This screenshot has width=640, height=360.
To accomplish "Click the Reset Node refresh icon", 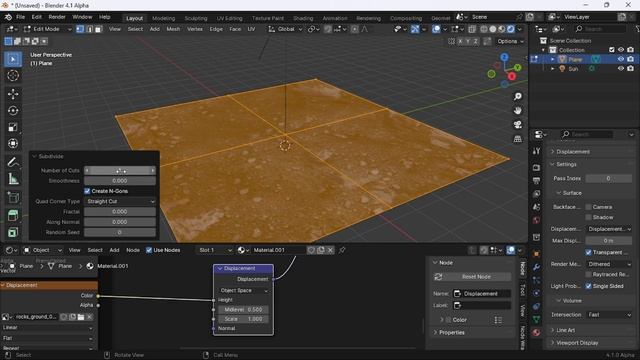I will (438, 277).
